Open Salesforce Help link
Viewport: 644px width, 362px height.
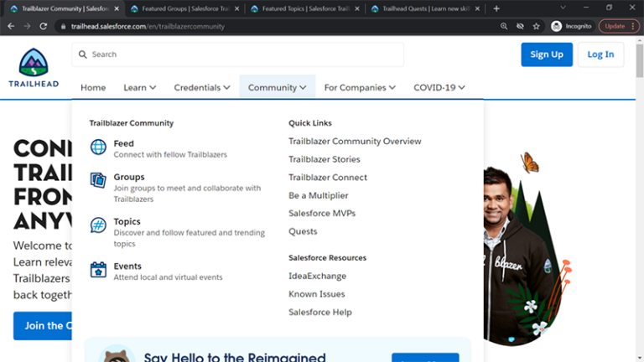pyautogui.click(x=320, y=312)
